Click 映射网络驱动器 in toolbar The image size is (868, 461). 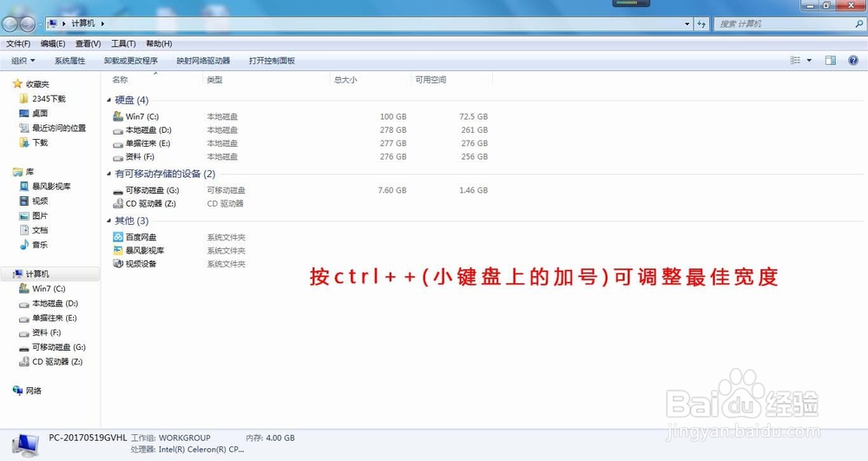[x=203, y=60]
